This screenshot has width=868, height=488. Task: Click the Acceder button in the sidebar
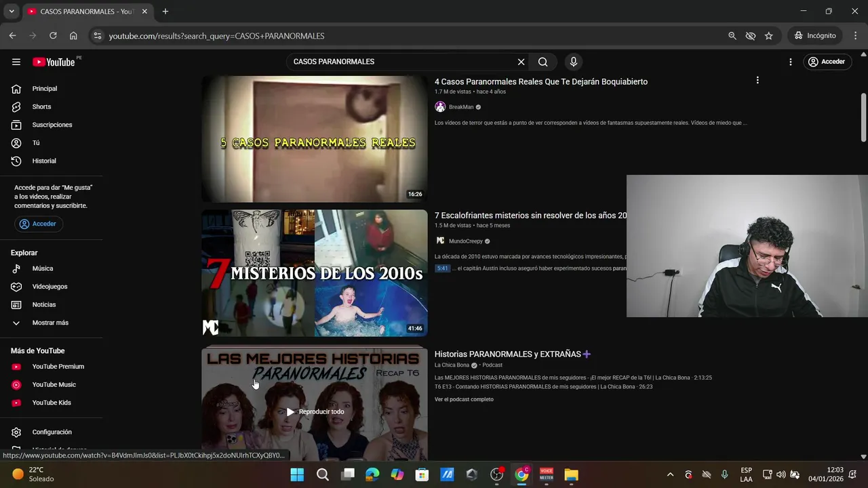[x=38, y=224]
